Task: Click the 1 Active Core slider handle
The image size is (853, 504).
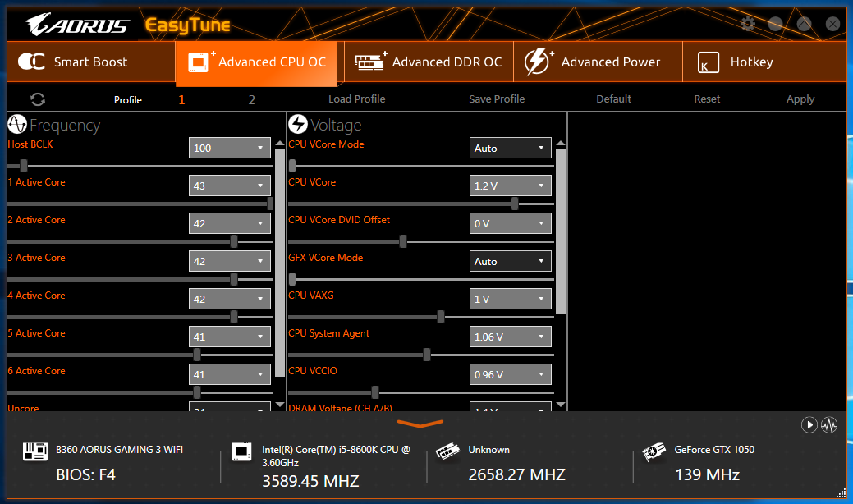Action: (270, 204)
